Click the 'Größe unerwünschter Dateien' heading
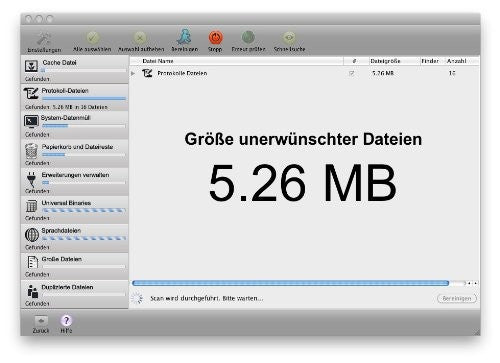 303,139
